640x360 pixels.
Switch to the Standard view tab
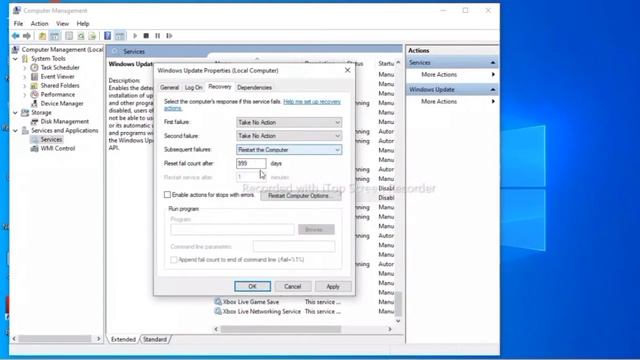[155, 339]
